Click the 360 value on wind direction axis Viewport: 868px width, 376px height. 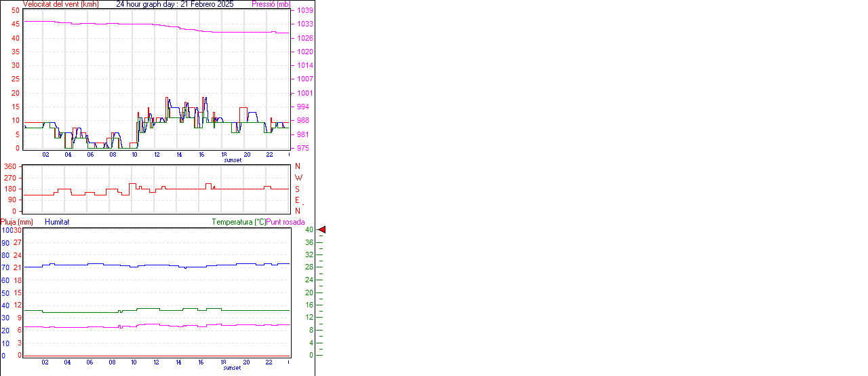pyautogui.click(x=10, y=166)
